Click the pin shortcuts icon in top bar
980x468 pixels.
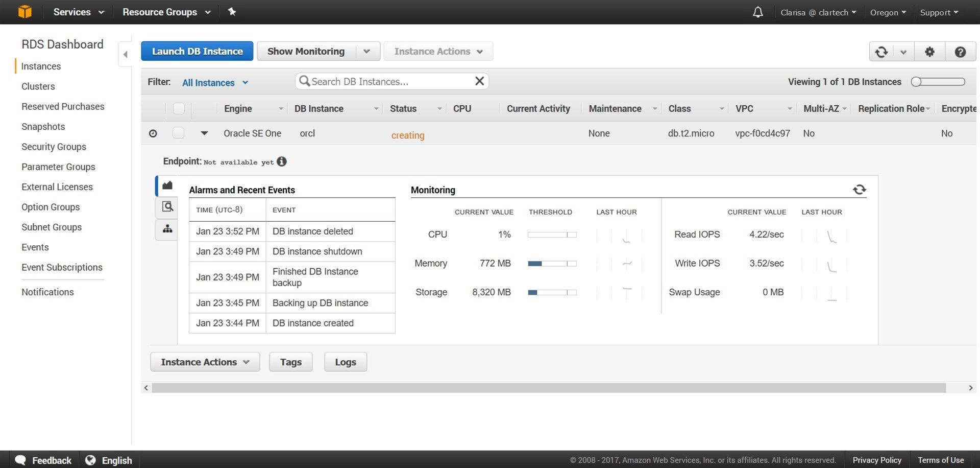point(232,12)
